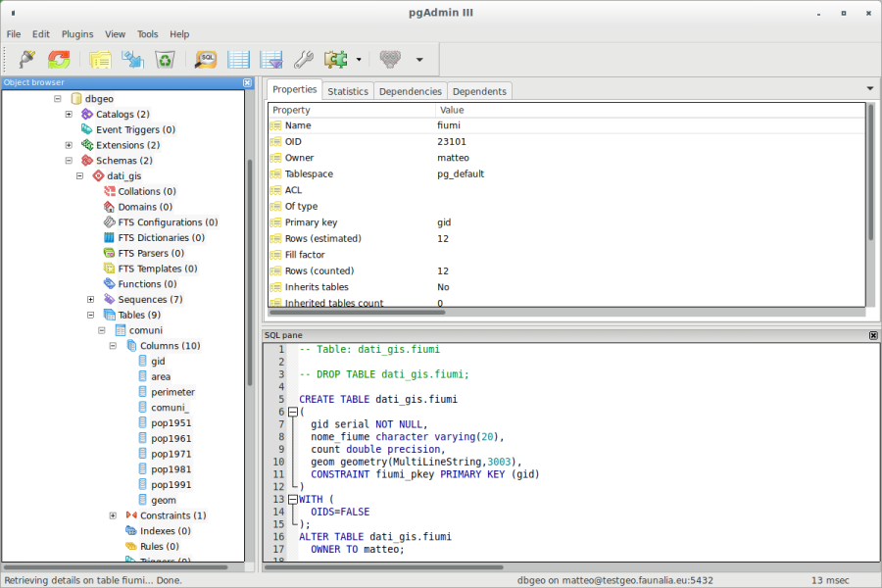Open the Tools menu
Image resolution: width=882 pixels, height=588 pixels.
(x=147, y=33)
